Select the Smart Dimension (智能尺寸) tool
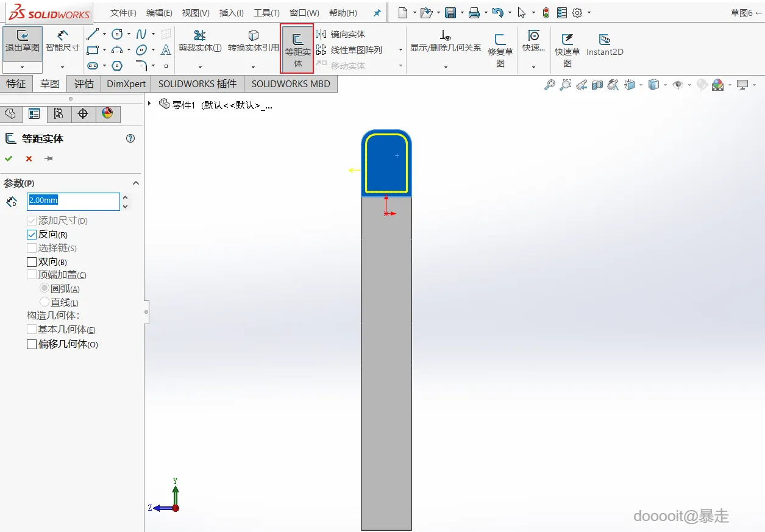Screen dimensions: 765x532 [62, 42]
